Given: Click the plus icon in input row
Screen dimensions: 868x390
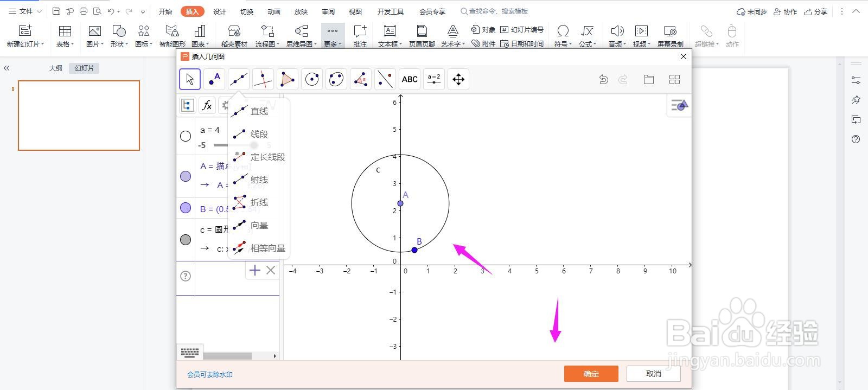Looking at the screenshot, I should coord(255,270).
